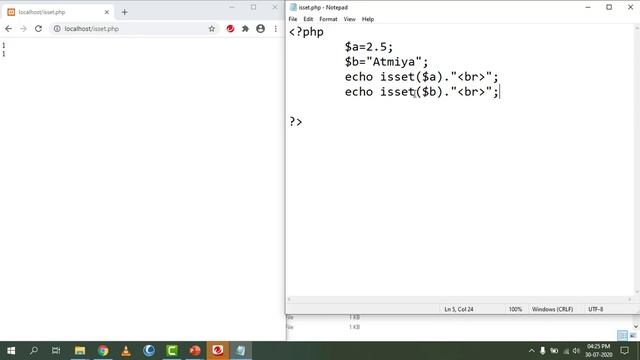640x360 pixels.
Task: Click the <?php opening tag
Action: (306, 32)
